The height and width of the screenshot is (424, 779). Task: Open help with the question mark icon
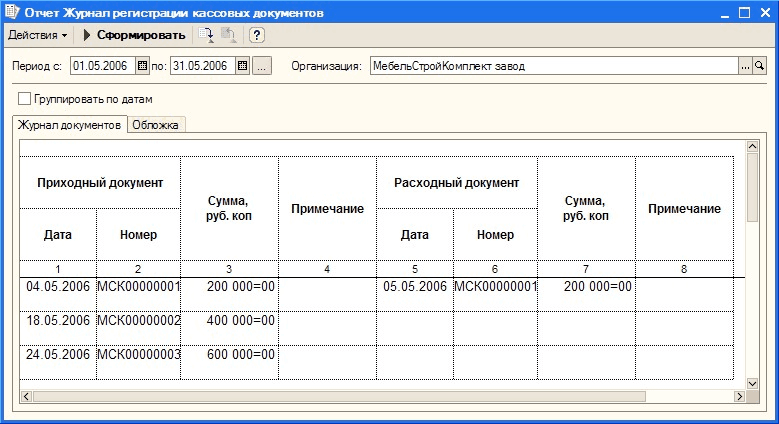pyautogui.click(x=256, y=35)
